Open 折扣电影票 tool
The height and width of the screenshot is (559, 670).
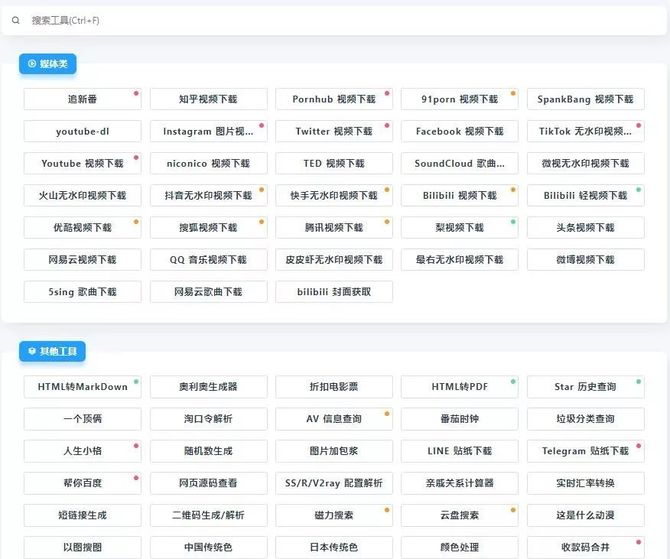click(334, 387)
